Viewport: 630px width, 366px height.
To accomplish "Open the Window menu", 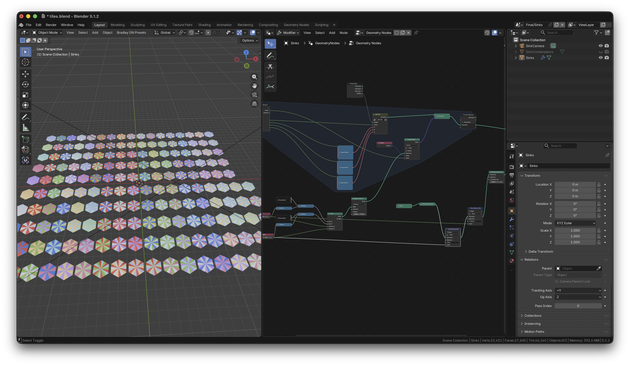I will 67,25.
